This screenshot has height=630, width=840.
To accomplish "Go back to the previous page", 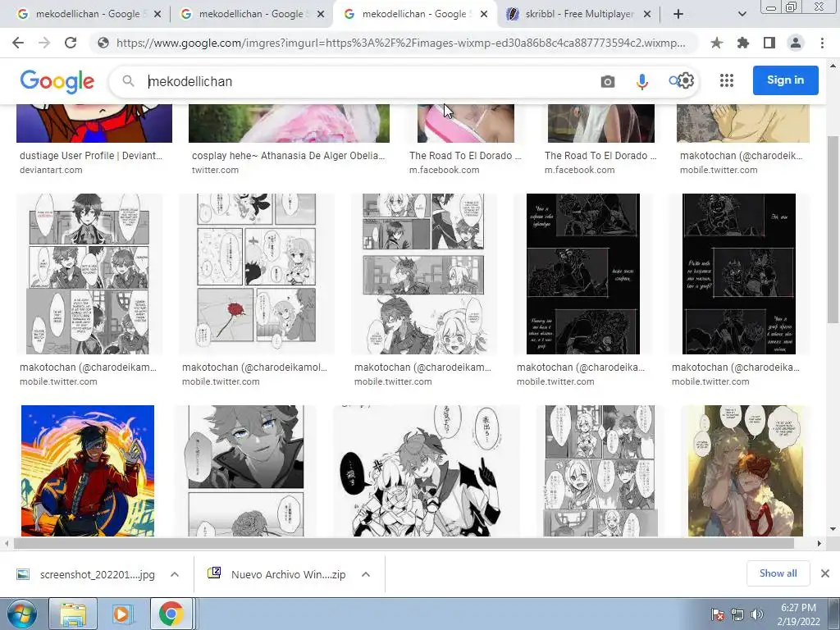I will [18, 43].
